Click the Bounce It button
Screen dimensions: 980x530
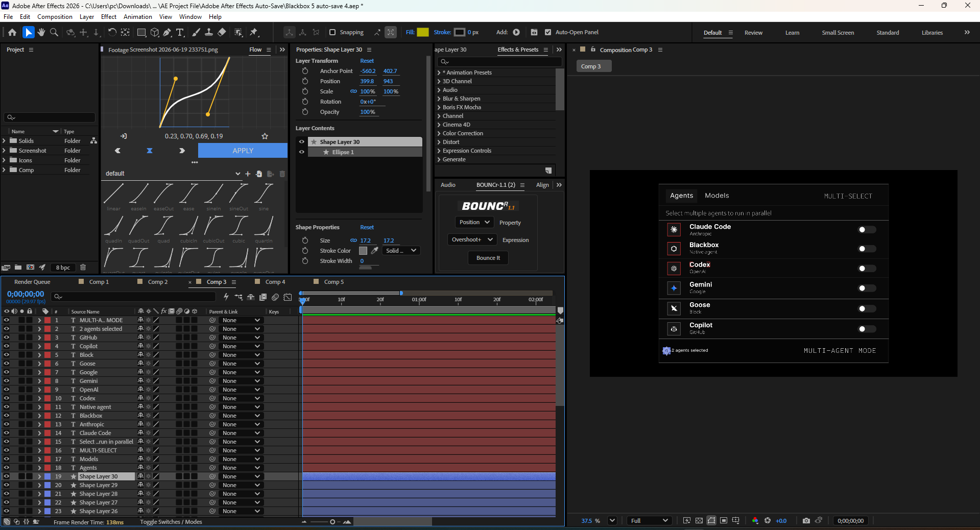[x=488, y=258]
